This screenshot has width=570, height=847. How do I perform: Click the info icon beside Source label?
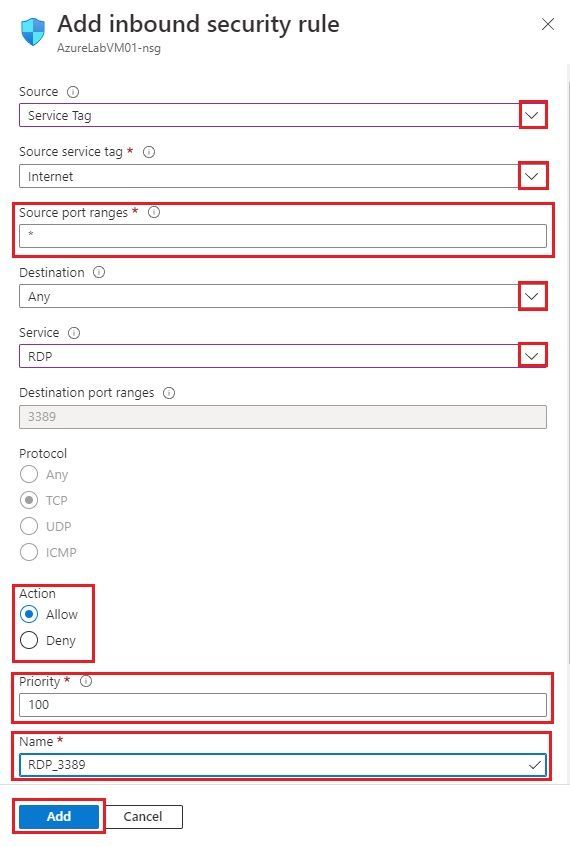tap(73, 92)
